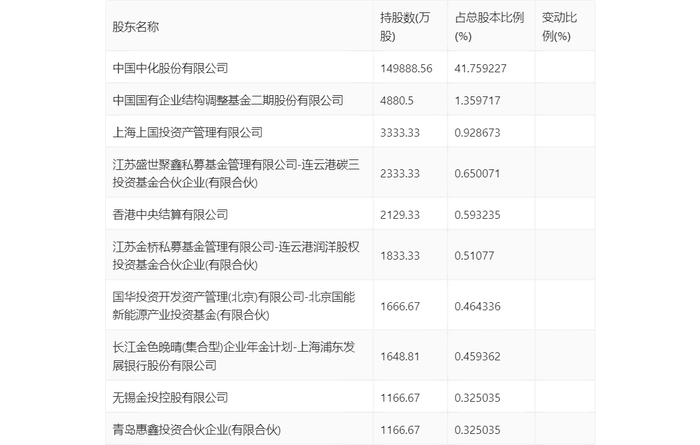
Task: Click the percentage 0.593235
Action: (x=477, y=215)
